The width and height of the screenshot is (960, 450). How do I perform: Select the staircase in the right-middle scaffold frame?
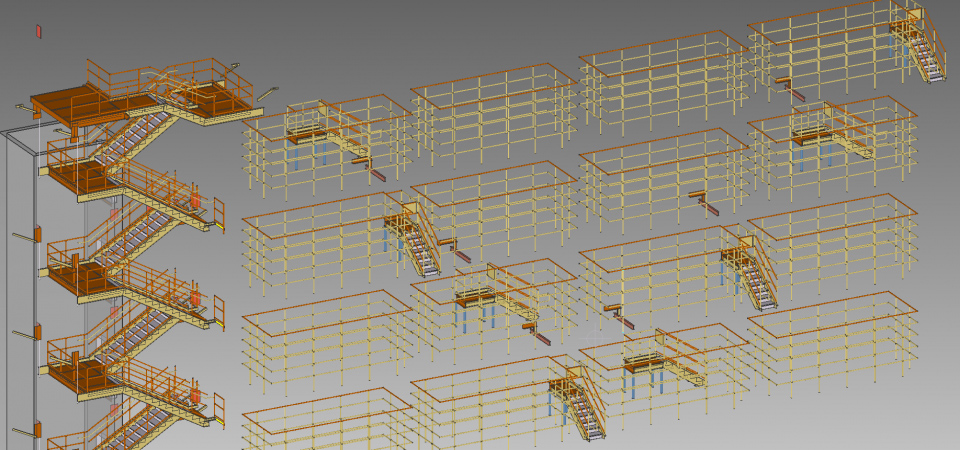(754, 277)
